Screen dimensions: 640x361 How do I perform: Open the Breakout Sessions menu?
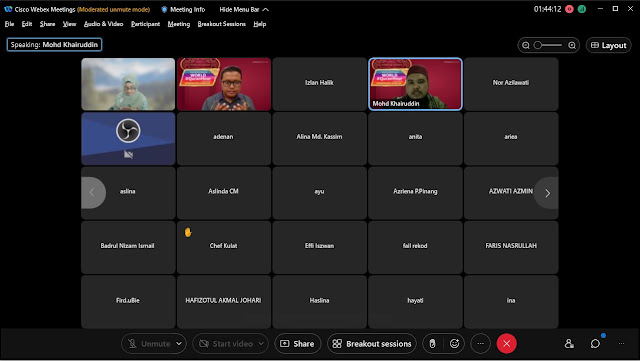[x=222, y=24]
